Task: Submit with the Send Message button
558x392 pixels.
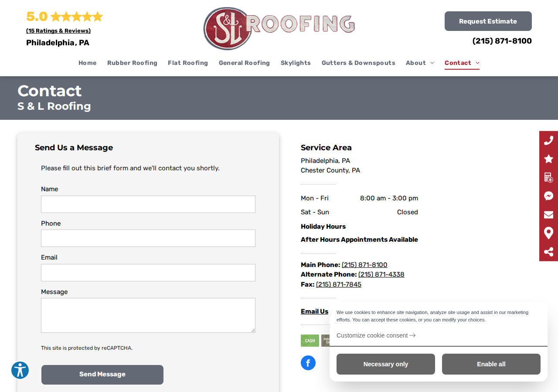Action: [102, 375]
